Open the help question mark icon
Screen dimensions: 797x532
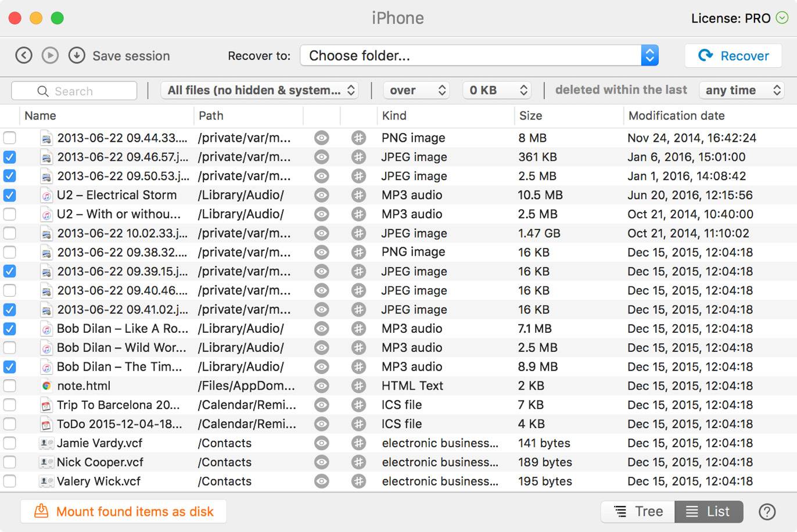[767, 512]
